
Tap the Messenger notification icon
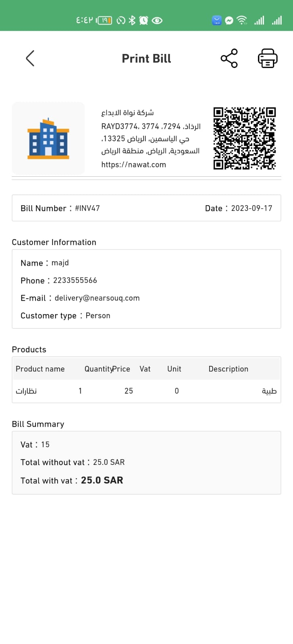pyautogui.click(x=229, y=20)
